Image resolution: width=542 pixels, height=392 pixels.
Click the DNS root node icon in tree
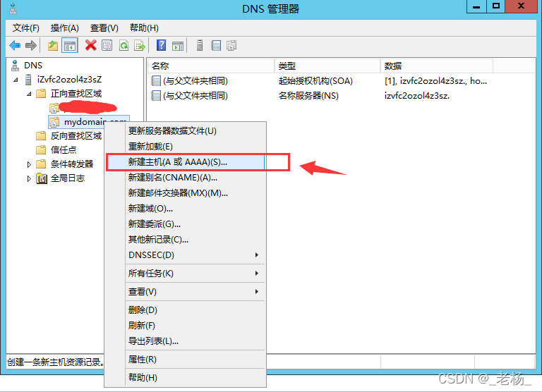point(15,66)
